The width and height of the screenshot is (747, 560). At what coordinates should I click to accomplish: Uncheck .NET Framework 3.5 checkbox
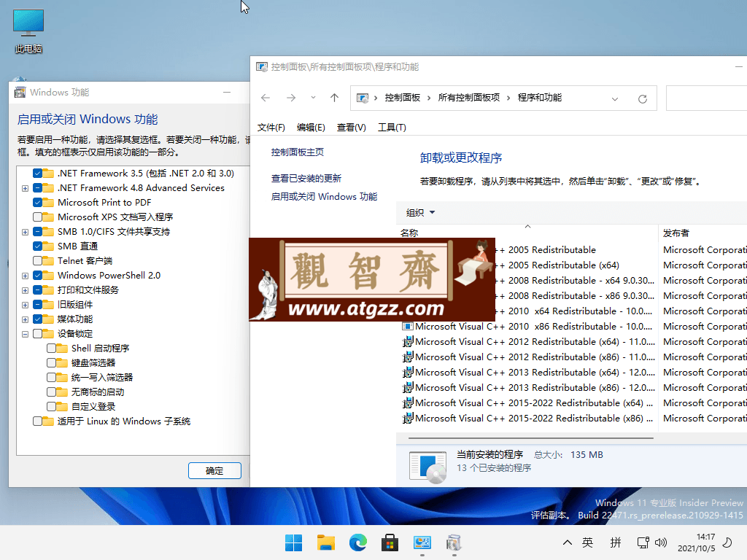click(x=37, y=173)
